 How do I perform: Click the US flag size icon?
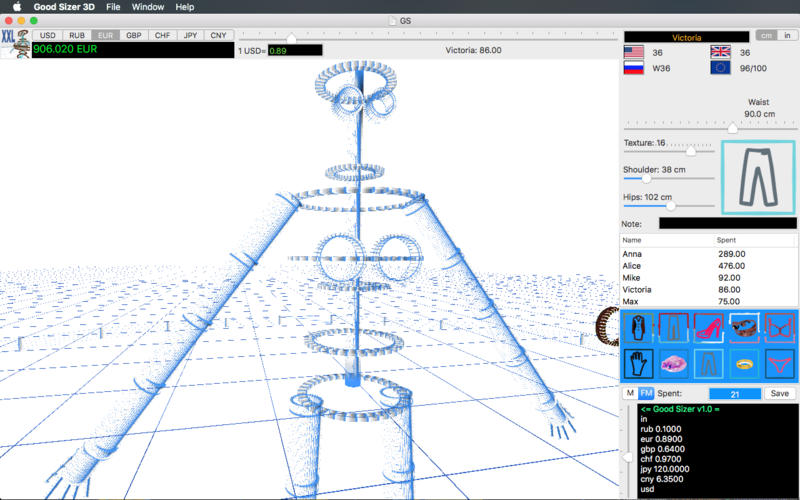[x=634, y=52]
